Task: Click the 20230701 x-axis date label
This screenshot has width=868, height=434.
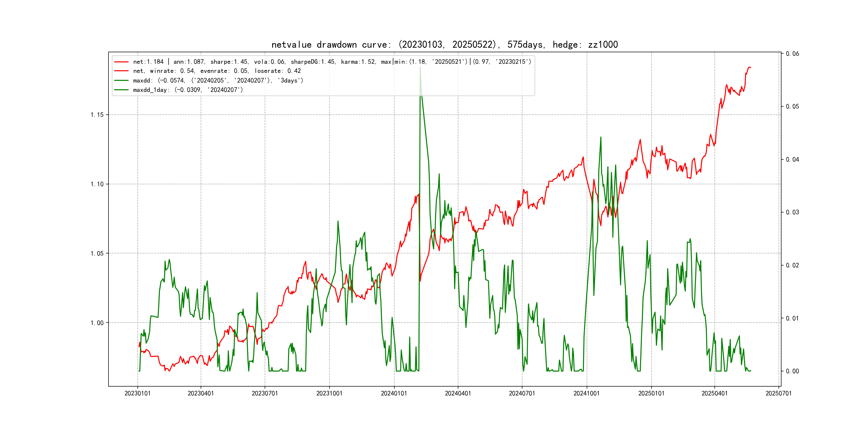Action: [x=265, y=393]
